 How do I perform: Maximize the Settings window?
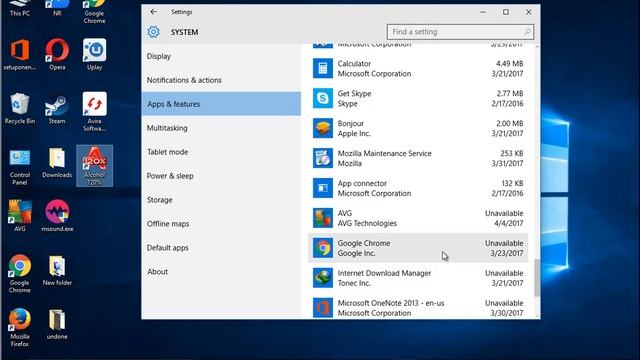point(506,12)
